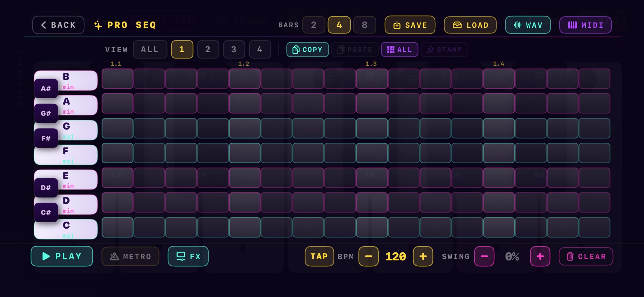The width and height of the screenshot is (644, 297).
Task: Select the A# black key
Action: [46, 88]
